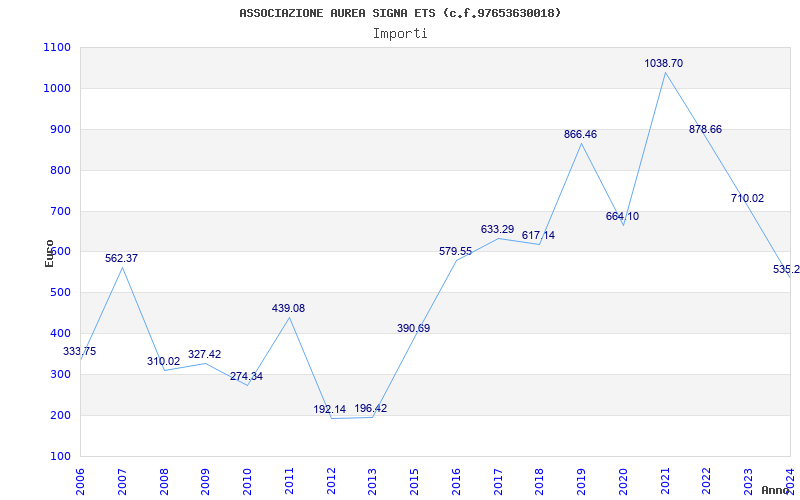Viewport: 800px width, 500px height.
Task: Click the Importi chart subtitle
Action: pos(400,34)
